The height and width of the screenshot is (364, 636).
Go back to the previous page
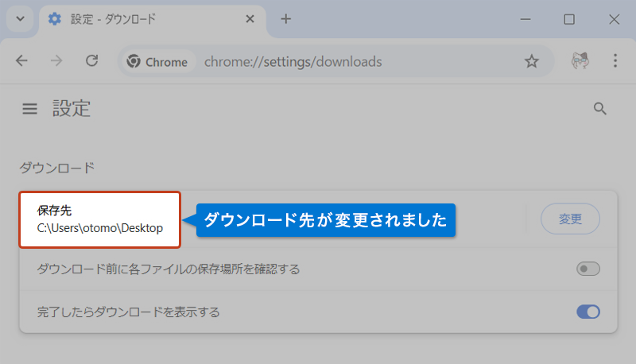click(x=21, y=61)
